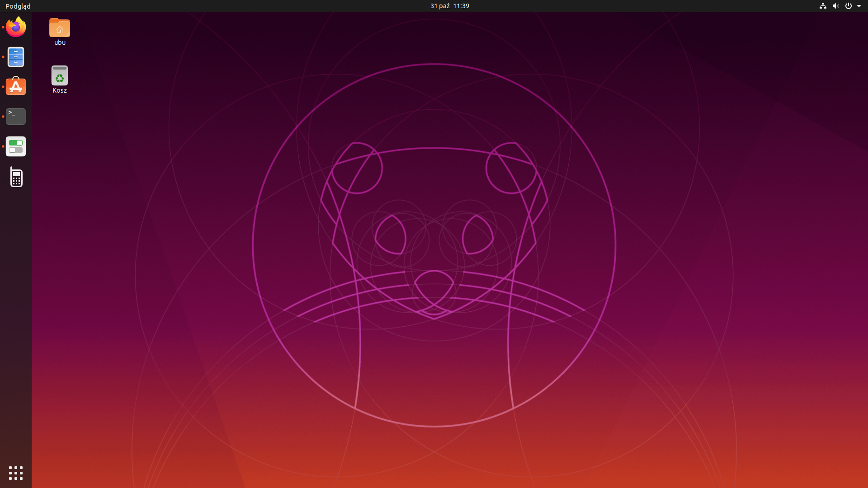Open the calendar via the clock 31 paź 11:39
Screen dimensions: 868x488
click(x=449, y=6)
